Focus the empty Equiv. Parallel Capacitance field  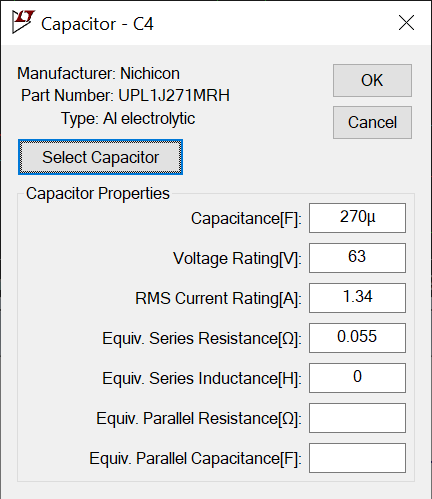click(357, 458)
